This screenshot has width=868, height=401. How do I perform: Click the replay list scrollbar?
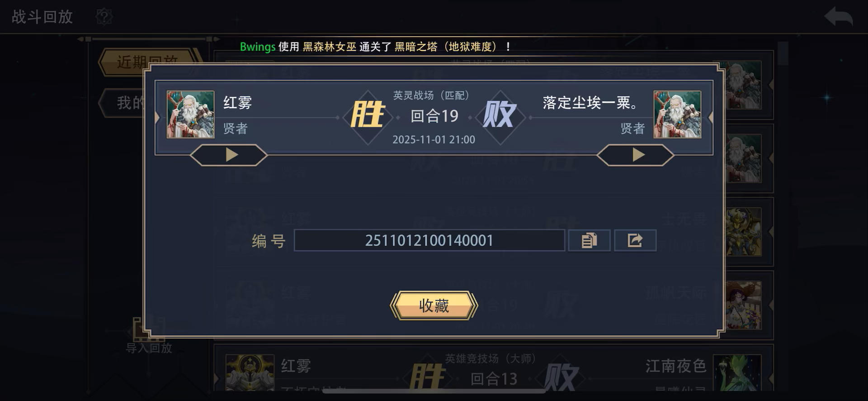click(x=783, y=54)
